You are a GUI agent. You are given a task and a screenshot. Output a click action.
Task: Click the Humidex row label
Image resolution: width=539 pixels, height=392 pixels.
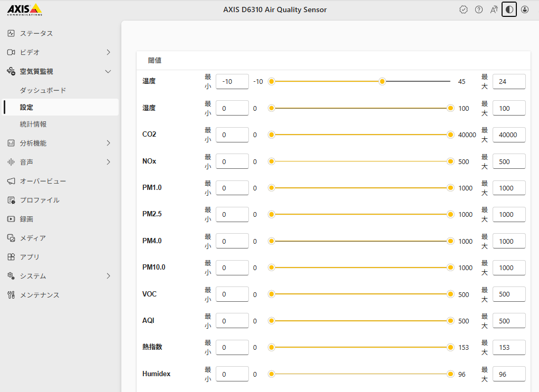(156, 373)
